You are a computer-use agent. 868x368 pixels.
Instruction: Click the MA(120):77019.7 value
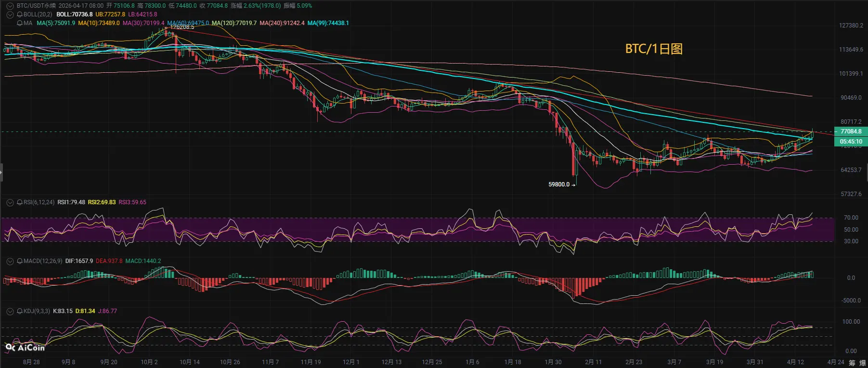[234, 23]
